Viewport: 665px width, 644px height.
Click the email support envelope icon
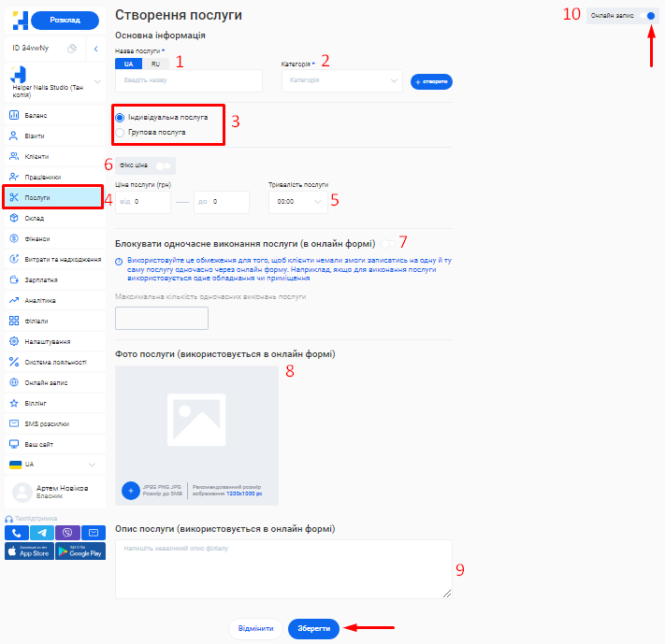coord(94,532)
